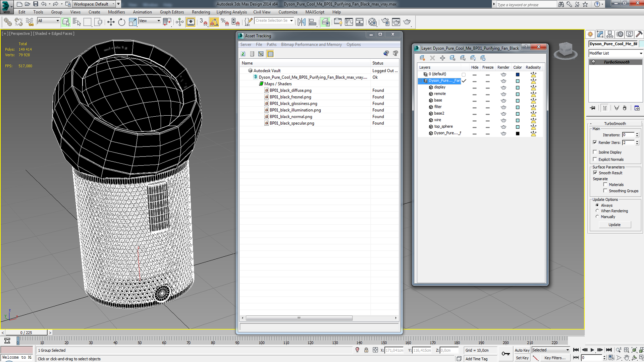Image resolution: width=644 pixels, height=362 pixels.
Task: Create new layer in Layer dialog
Action: point(422,58)
